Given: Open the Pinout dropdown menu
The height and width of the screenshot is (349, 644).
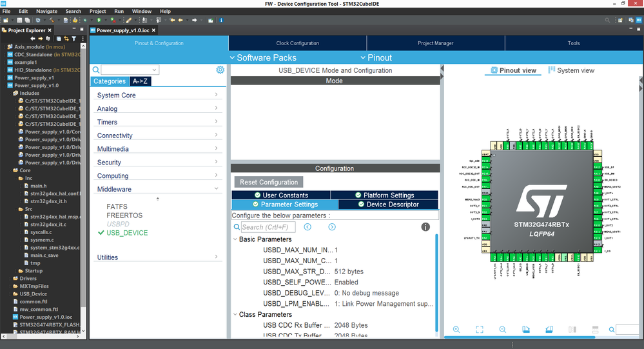Looking at the screenshot, I should 376,57.
